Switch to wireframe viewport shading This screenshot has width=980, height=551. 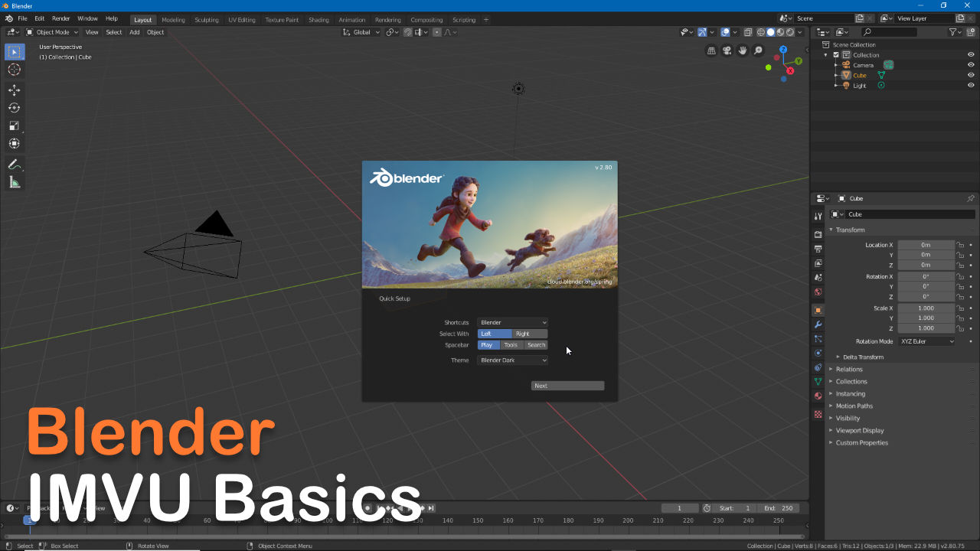(x=761, y=32)
